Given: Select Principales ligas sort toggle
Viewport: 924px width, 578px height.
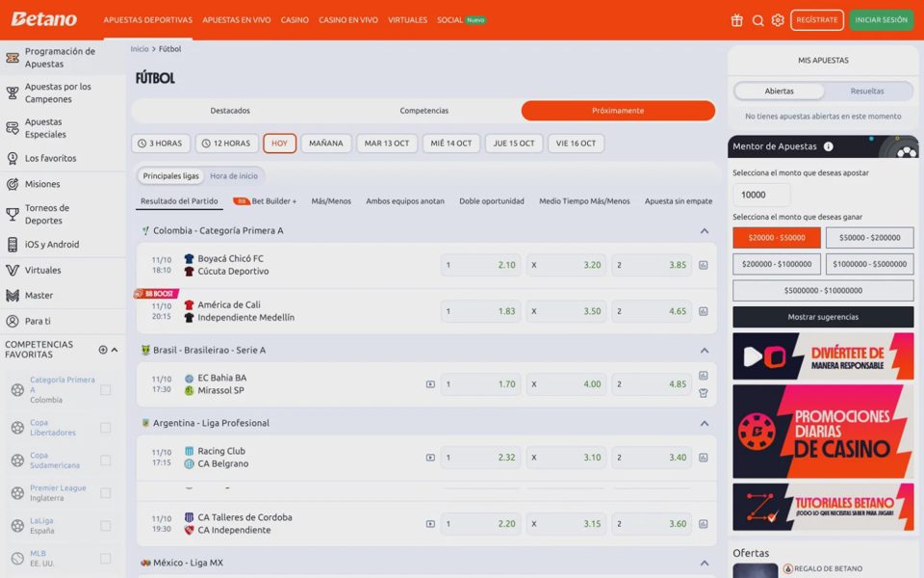Looking at the screenshot, I should 171,175.
